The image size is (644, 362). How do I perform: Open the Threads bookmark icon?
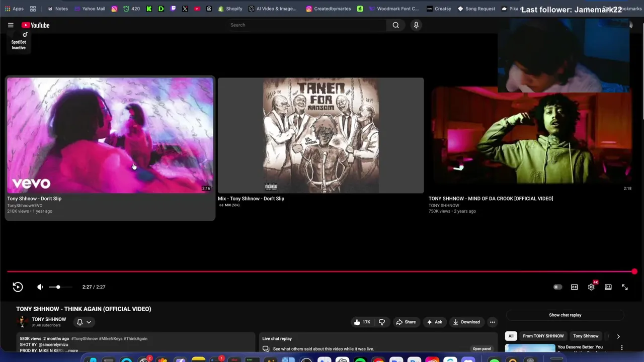[209, 9]
